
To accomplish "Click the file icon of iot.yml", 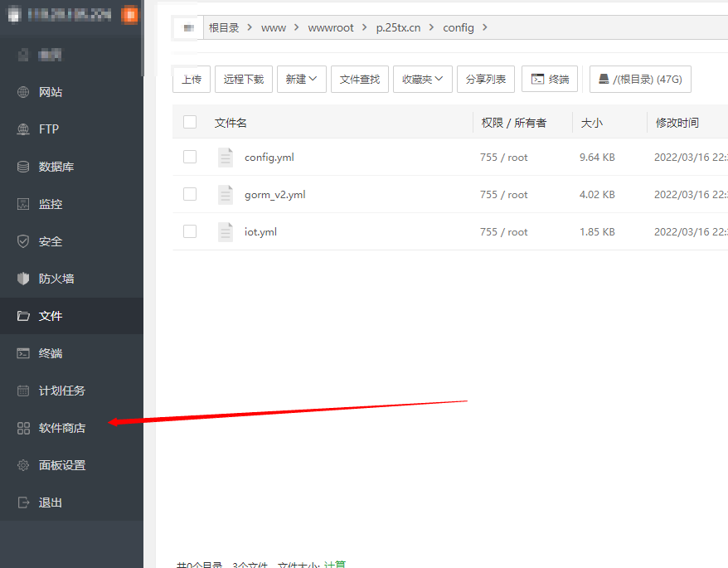I will point(226,231).
